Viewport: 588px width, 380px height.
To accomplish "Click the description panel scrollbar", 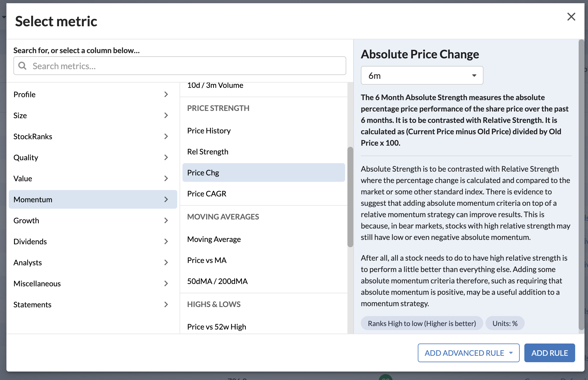I will (581, 185).
